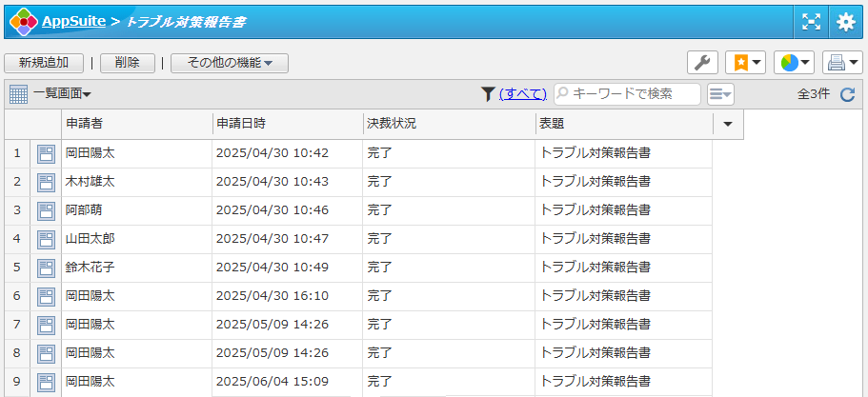This screenshot has width=868, height=397.
Task: Open settings with the gear icon
Action: pos(845,21)
